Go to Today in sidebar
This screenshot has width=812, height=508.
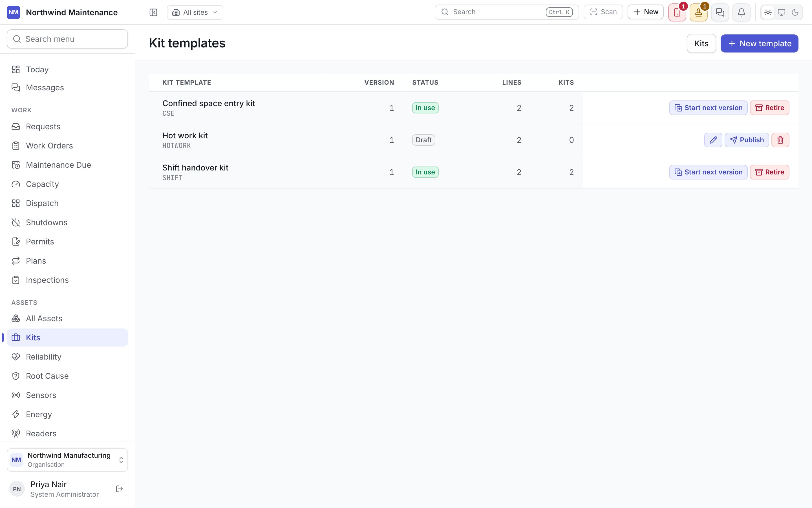[x=67, y=69]
